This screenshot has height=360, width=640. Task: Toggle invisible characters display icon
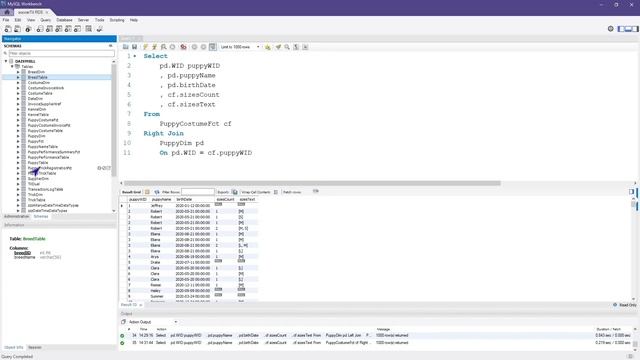point(296,47)
